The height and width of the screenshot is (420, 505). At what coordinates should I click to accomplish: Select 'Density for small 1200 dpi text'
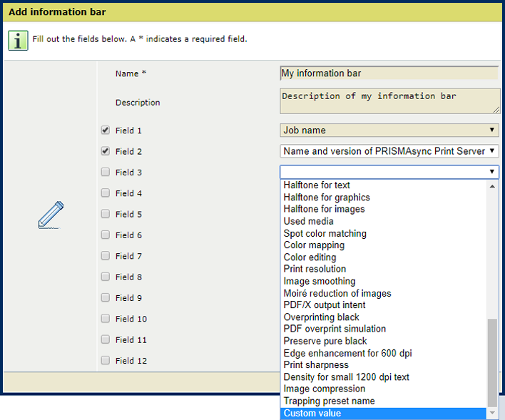pos(383,377)
